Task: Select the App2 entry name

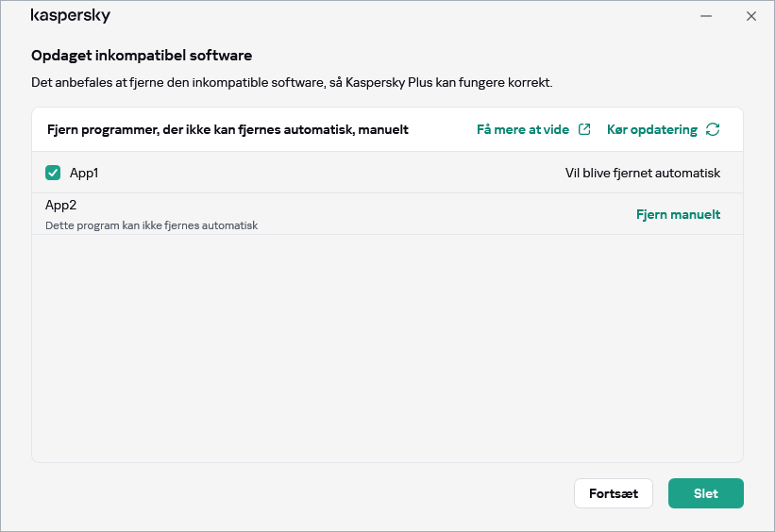Action: coord(60,205)
